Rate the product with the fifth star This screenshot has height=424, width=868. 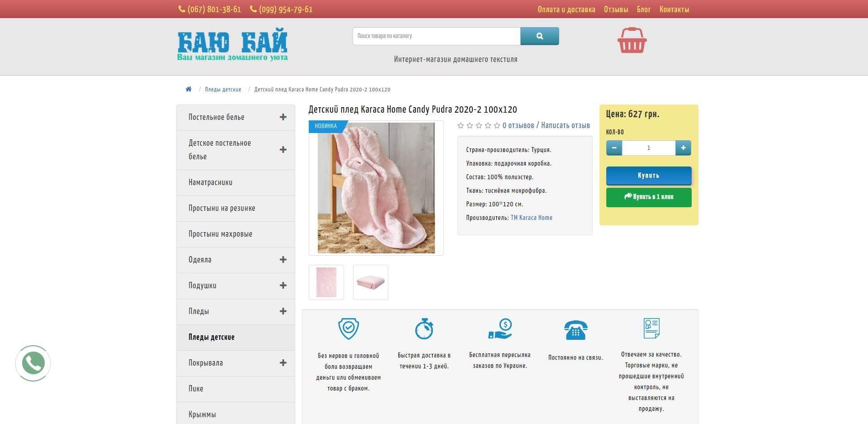(x=497, y=125)
